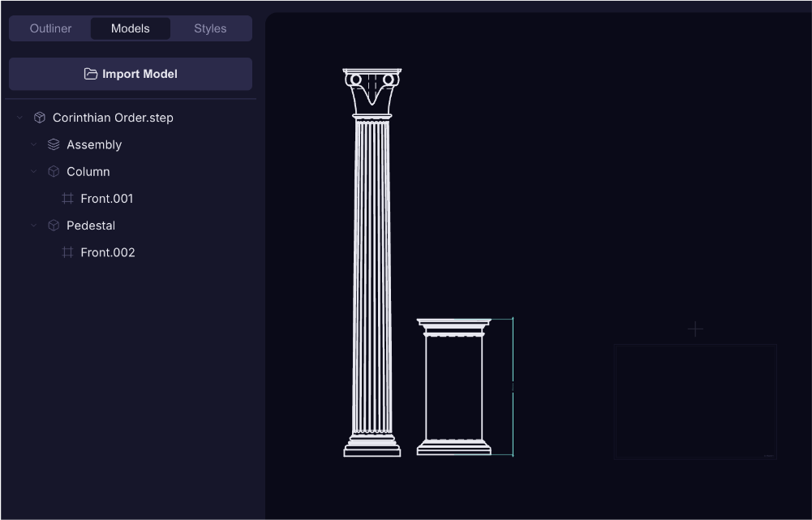Click the layers icon beside Assembly
This screenshot has width=812, height=520.
click(54, 144)
